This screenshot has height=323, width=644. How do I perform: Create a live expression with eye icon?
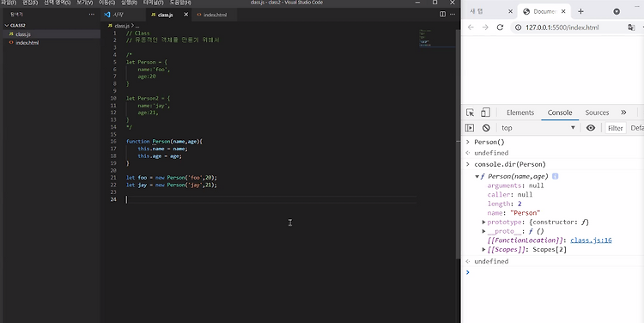coord(591,128)
